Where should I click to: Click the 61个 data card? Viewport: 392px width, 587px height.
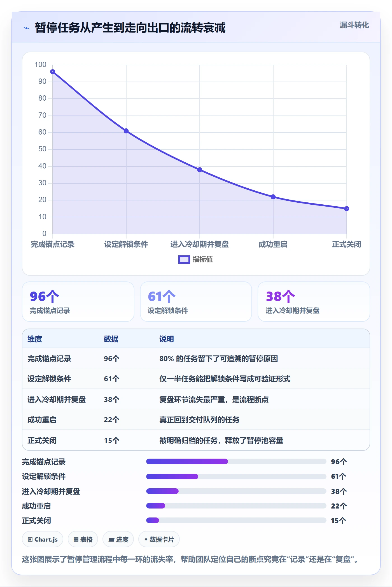click(x=196, y=302)
